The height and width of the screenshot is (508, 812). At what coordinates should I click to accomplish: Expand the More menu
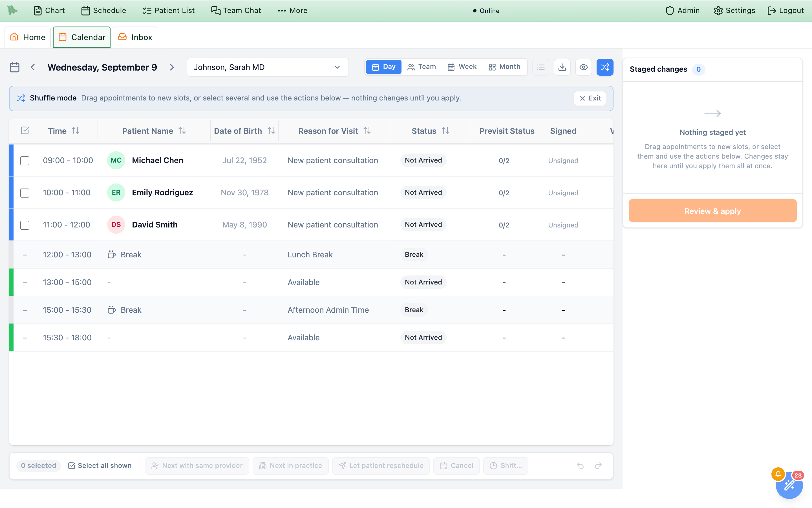pyautogui.click(x=292, y=10)
